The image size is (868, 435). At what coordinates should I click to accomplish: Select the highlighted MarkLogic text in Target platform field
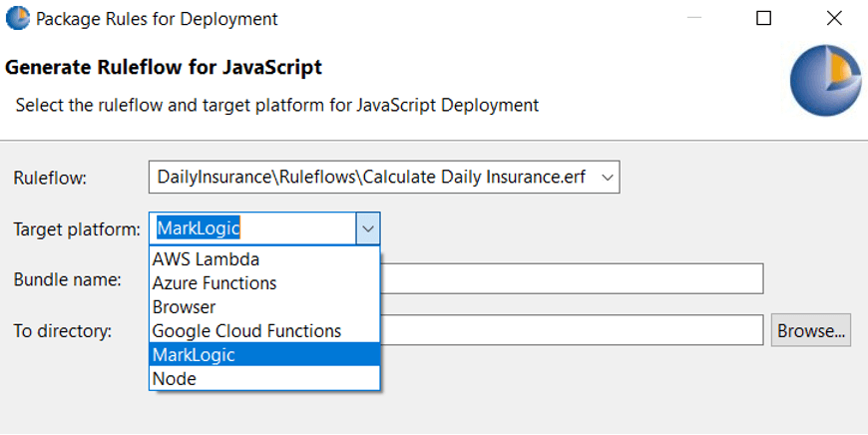[199, 229]
